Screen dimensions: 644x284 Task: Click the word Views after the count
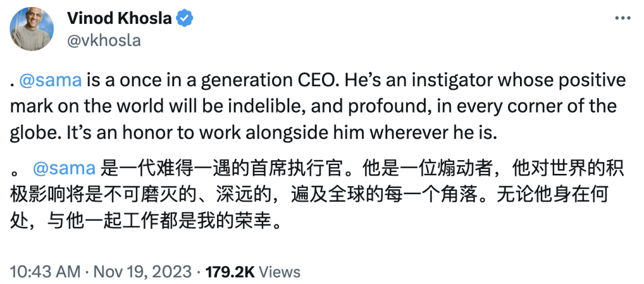tap(280, 272)
